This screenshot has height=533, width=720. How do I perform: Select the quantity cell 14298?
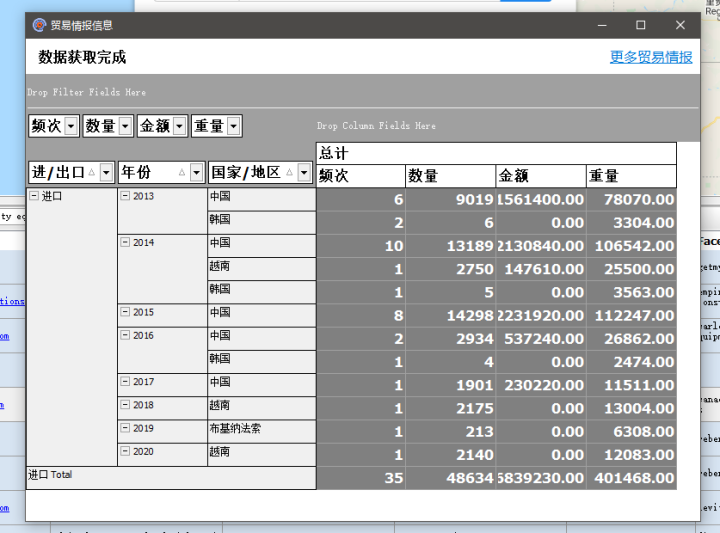pyautogui.click(x=450, y=315)
